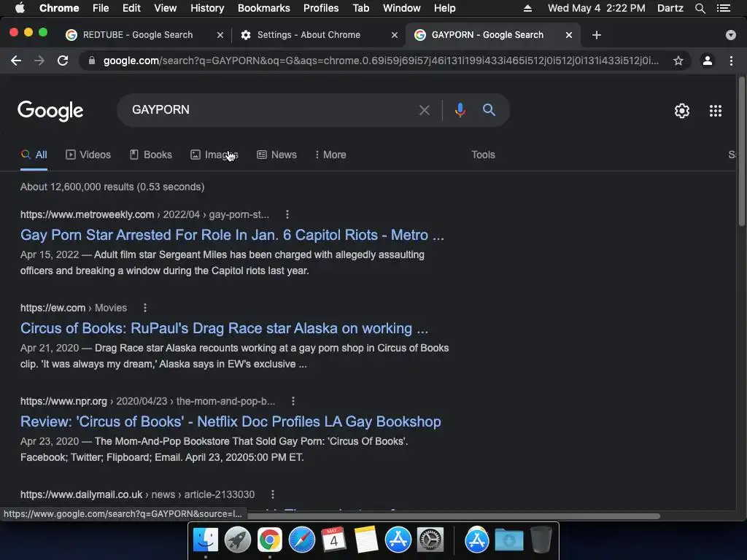Image resolution: width=747 pixels, height=560 pixels.
Task: Start voice search with the microphone icon
Action: tap(460, 110)
